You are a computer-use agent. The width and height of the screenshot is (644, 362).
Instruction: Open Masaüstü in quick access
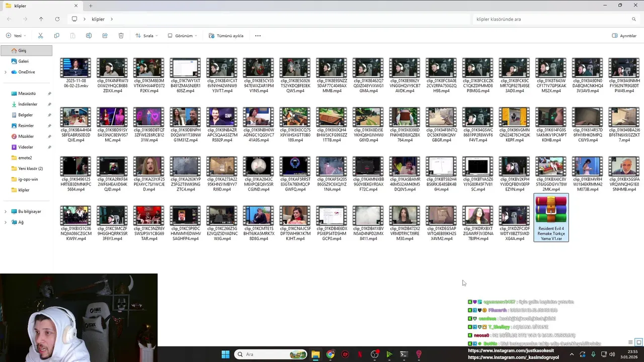[x=26, y=94]
